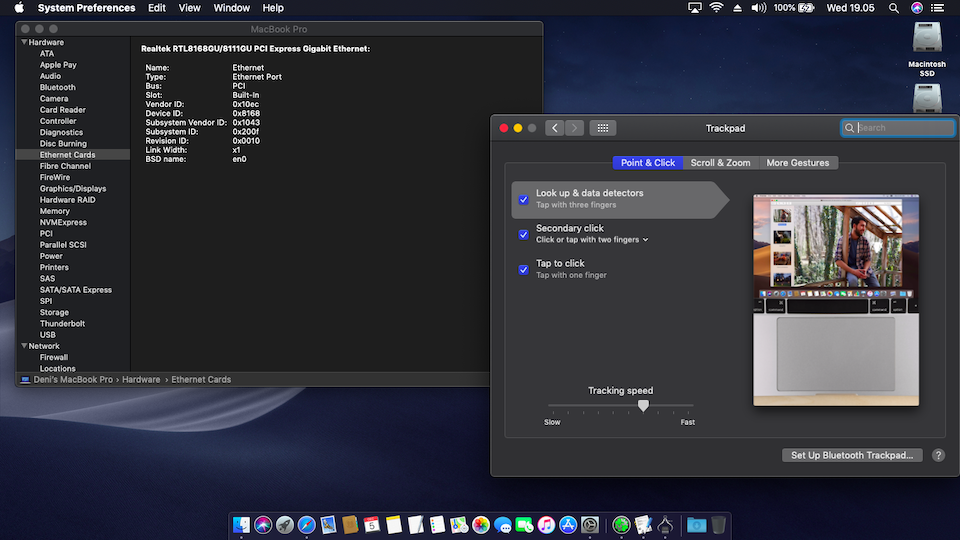The image size is (960, 540).
Task: Click the Tracking speed slider handle
Action: click(643, 406)
